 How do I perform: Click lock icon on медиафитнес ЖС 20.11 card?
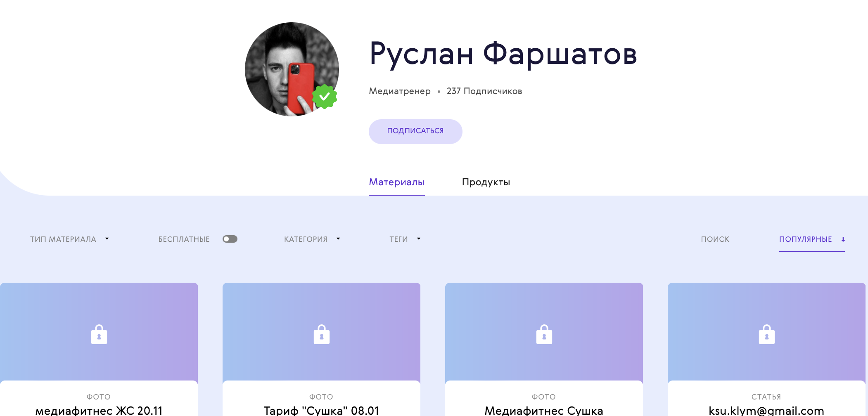pyautogui.click(x=99, y=334)
